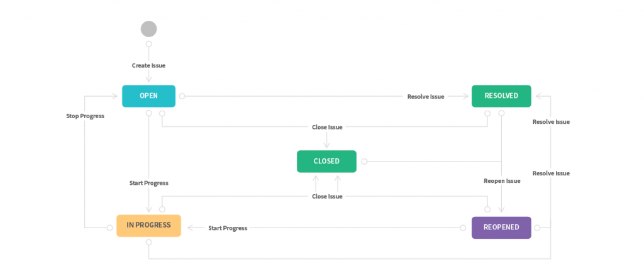Select the purple REOPENED status node
Screen dimensions: 644x279
tap(501, 227)
